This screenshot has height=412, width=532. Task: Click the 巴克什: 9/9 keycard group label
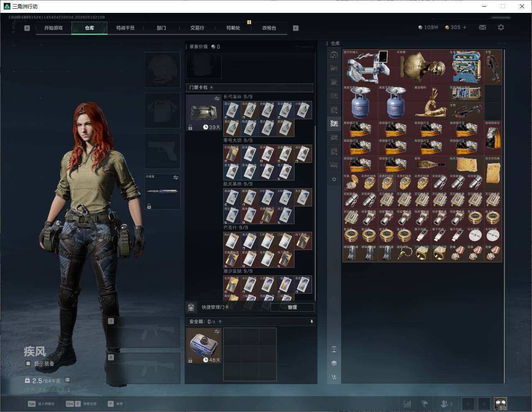point(236,228)
